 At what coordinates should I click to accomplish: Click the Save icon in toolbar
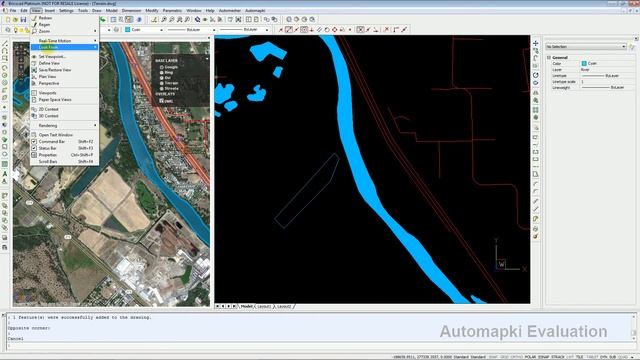[x=23, y=20]
